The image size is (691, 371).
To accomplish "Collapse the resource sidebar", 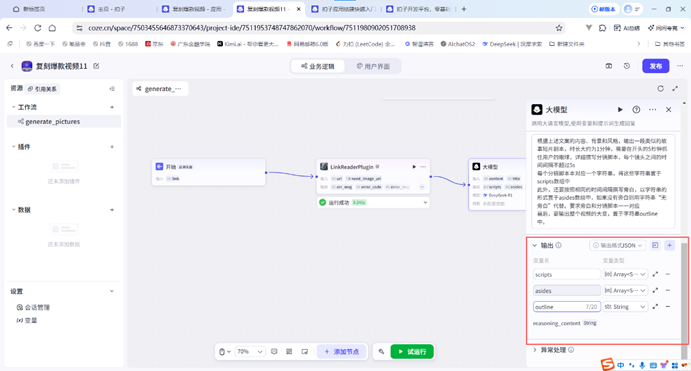I will point(112,89).
